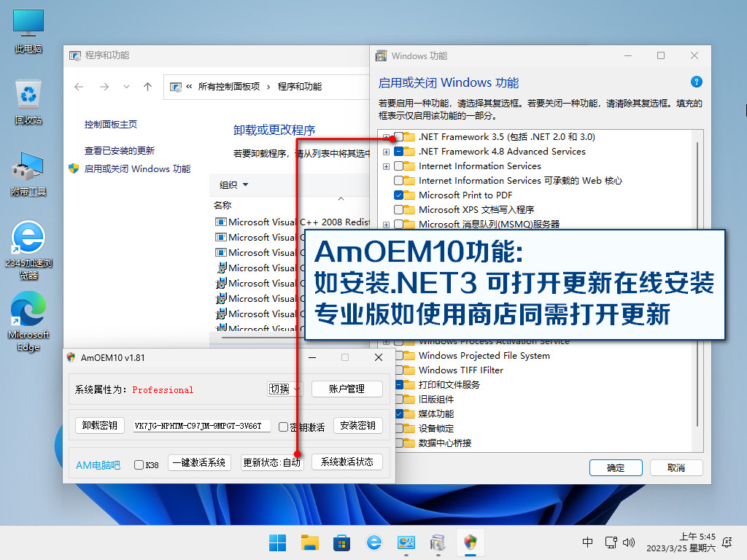The height and width of the screenshot is (560, 747).
Task: Expand .NET Framework 4.8 Advanced Services node
Action: (x=387, y=152)
